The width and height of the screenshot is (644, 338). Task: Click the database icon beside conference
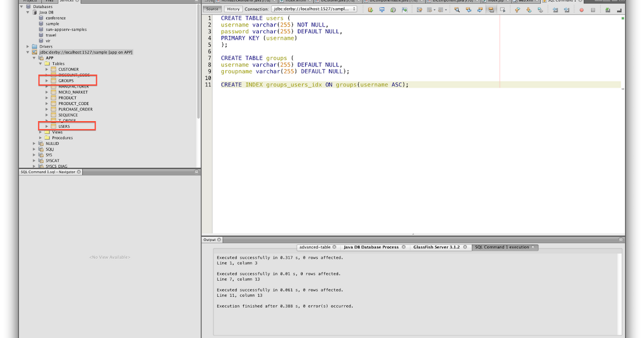click(41, 18)
